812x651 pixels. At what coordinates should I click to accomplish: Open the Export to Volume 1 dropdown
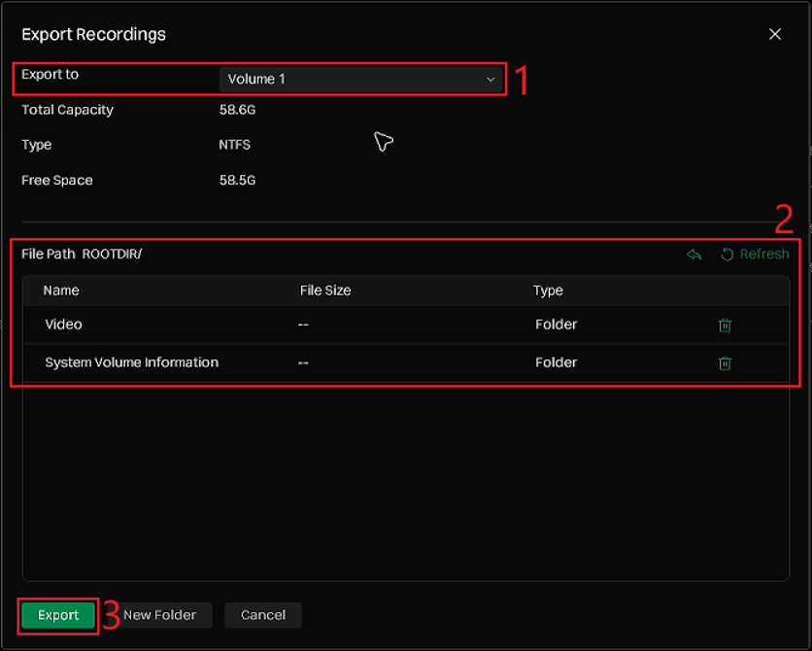[x=360, y=80]
